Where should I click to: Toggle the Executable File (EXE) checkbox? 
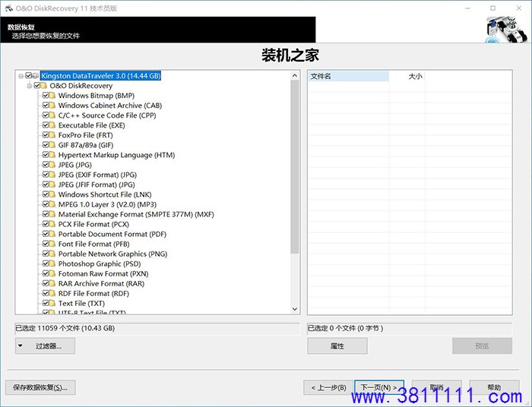tap(46, 125)
